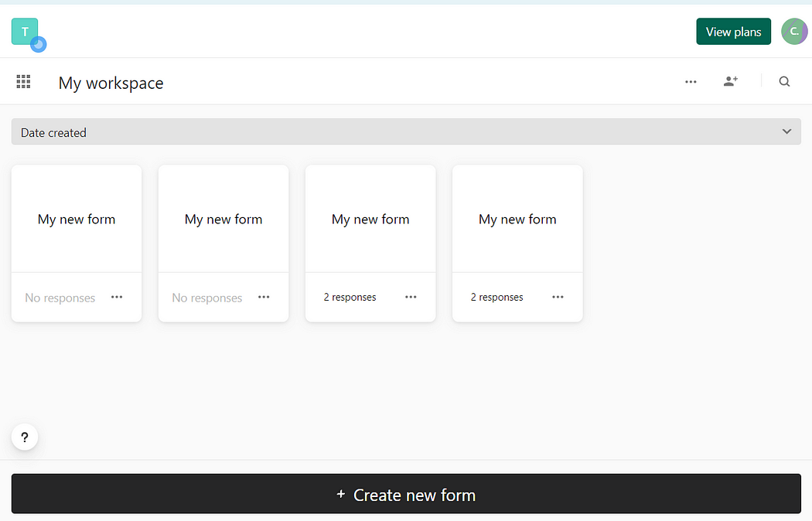812x521 pixels.
Task: Click 'No responses' text on second card
Action: (207, 298)
